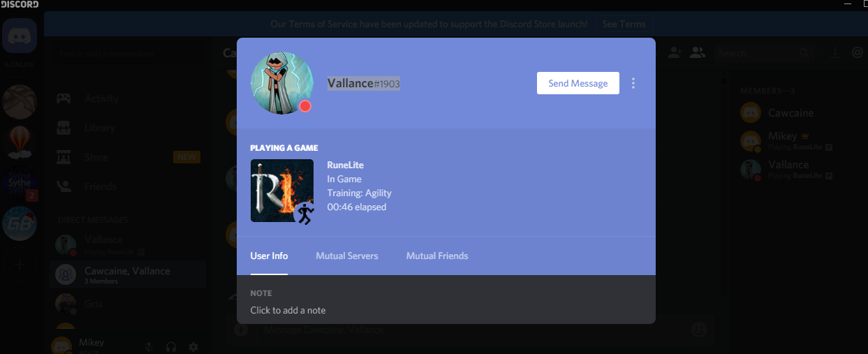Mute microphone icon near Mikey
The width and height of the screenshot is (868, 354).
148,346
